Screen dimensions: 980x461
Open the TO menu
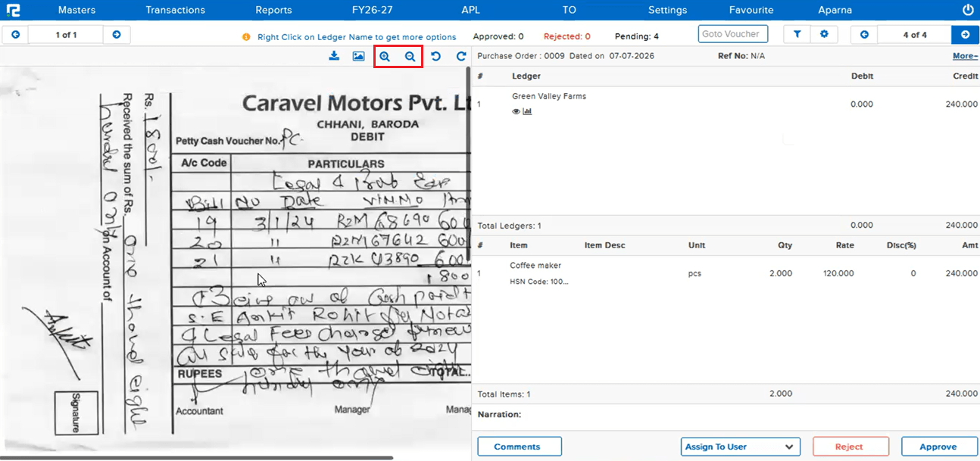coord(570,10)
